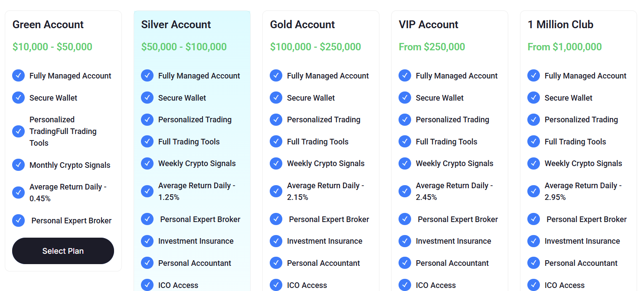Click check icon next to Gold Account ICO Access
644x291 pixels.
click(276, 285)
